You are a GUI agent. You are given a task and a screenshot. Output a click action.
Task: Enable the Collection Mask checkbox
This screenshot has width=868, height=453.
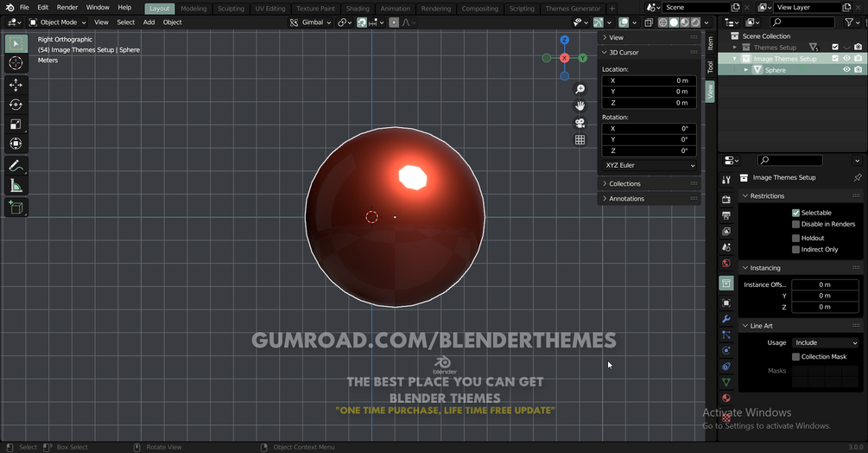[796, 357]
